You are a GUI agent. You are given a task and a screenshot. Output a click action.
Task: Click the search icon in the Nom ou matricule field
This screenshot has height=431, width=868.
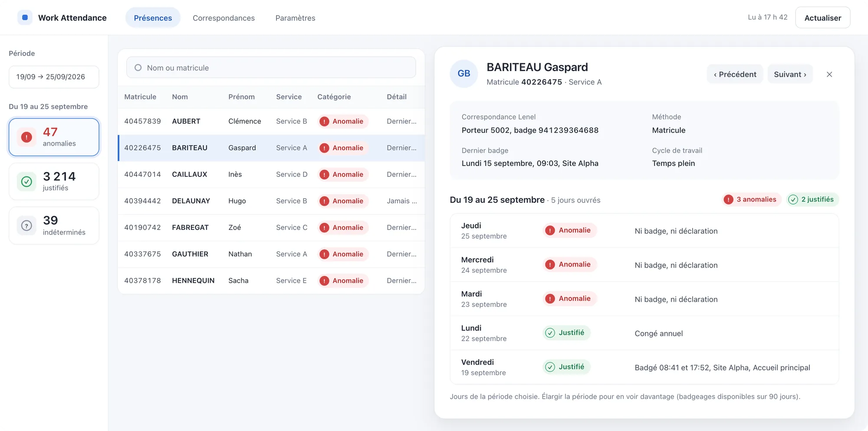pyautogui.click(x=138, y=68)
